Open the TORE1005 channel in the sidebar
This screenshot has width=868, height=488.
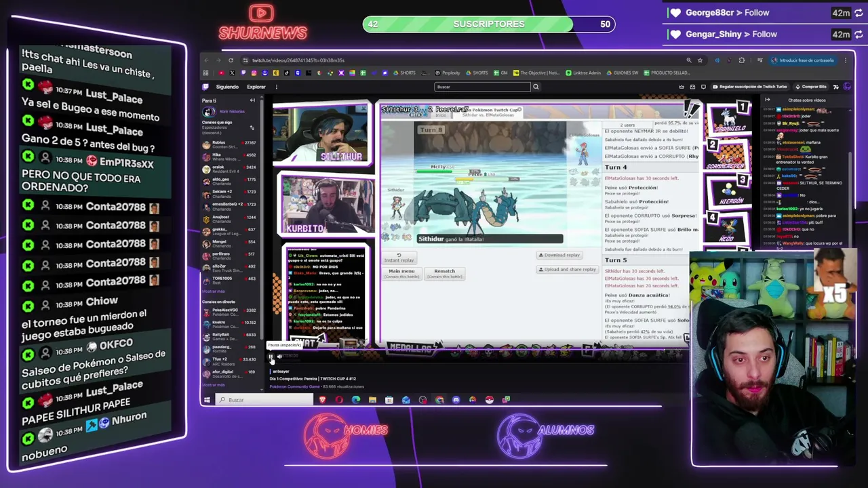click(x=229, y=281)
